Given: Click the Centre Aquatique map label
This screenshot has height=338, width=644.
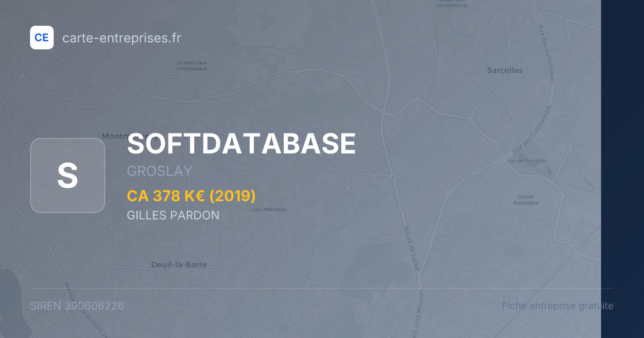Looking at the screenshot, I should point(525,200).
